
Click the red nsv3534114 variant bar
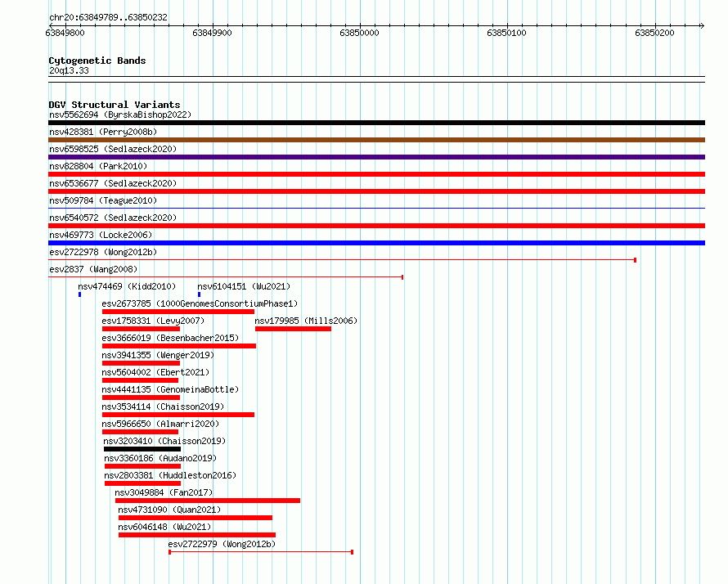(x=178, y=415)
